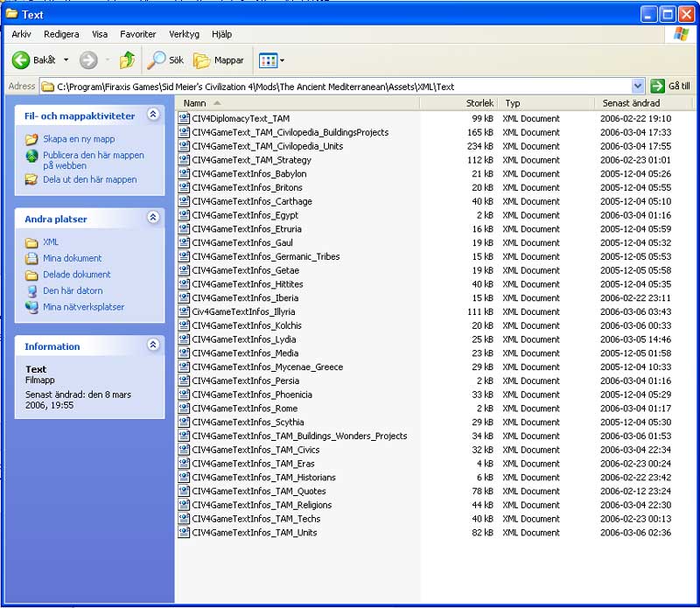Select the CIV4GameTextInfos_Carthage file
Image resolution: width=700 pixels, height=608 pixels.
tap(251, 201)
